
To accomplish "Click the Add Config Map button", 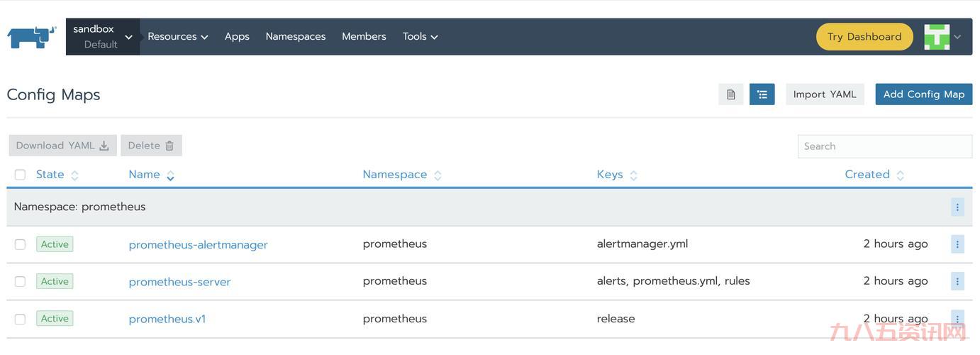I will [x=923, y=94].
